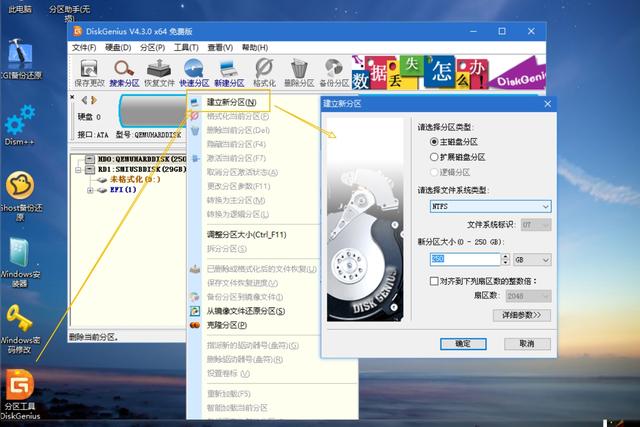
Task: Select the 扩展磁盘分区 radio button
Action: coord(434,157)
